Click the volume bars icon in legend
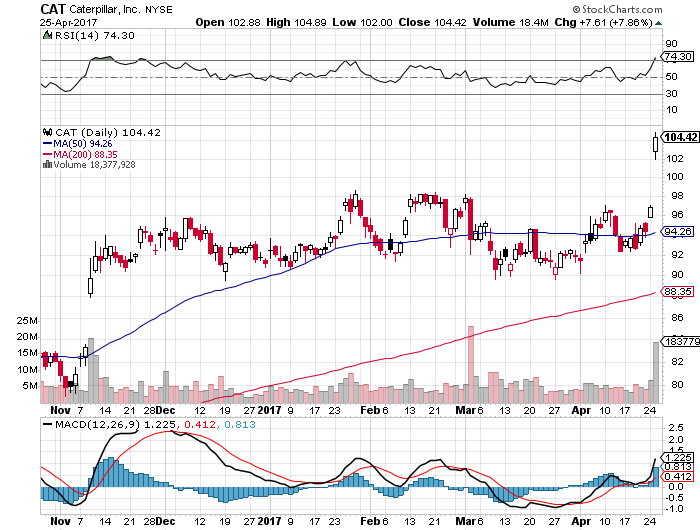The width and height of the screenshot is (700, 530). click(x=47, y=164)
